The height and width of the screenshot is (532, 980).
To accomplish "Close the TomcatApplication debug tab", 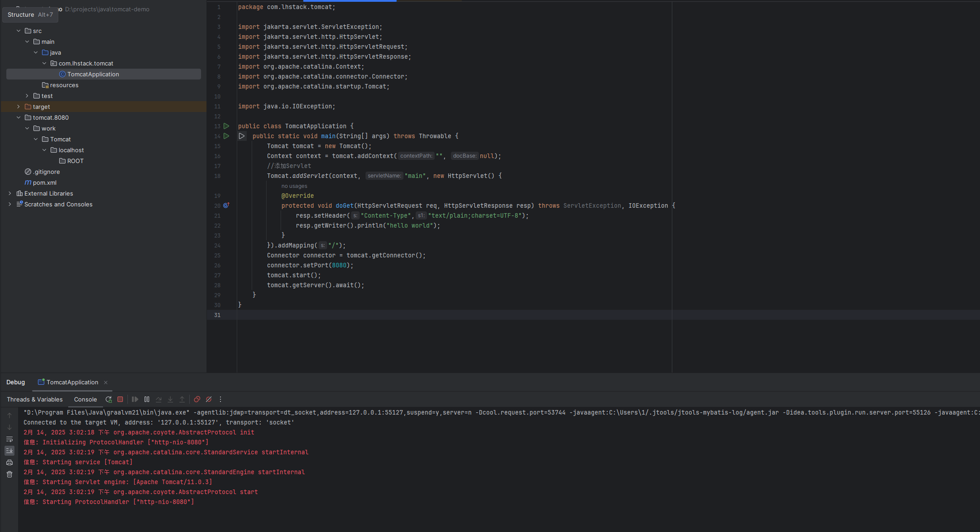I will point(106,383).
